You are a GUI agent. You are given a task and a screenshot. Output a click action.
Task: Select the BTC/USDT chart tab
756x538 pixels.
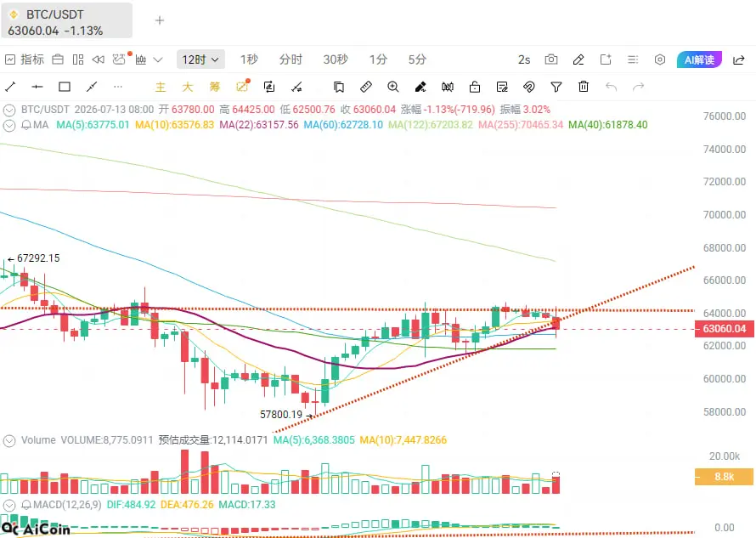(x=66, y=20)
